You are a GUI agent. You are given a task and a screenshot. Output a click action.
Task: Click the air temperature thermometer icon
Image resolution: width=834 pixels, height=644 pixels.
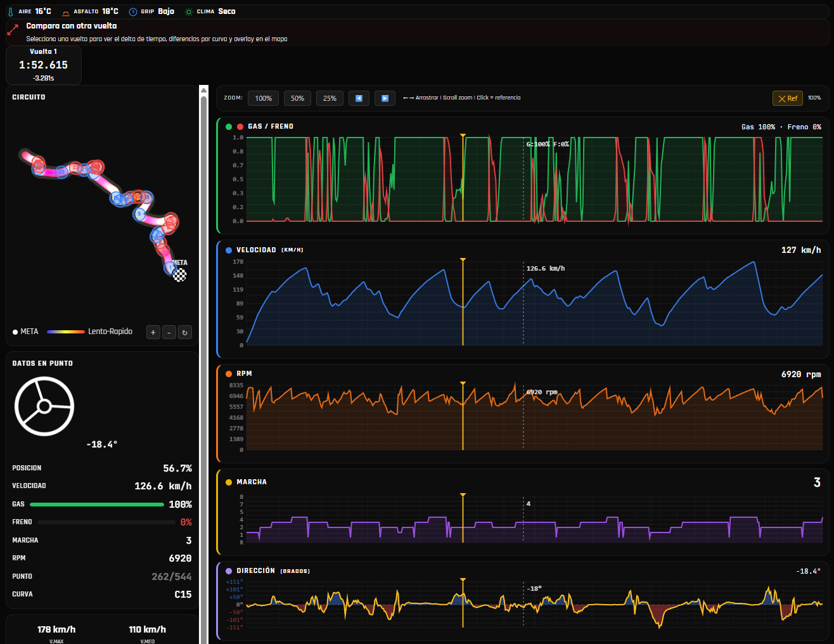pos(11,11)
